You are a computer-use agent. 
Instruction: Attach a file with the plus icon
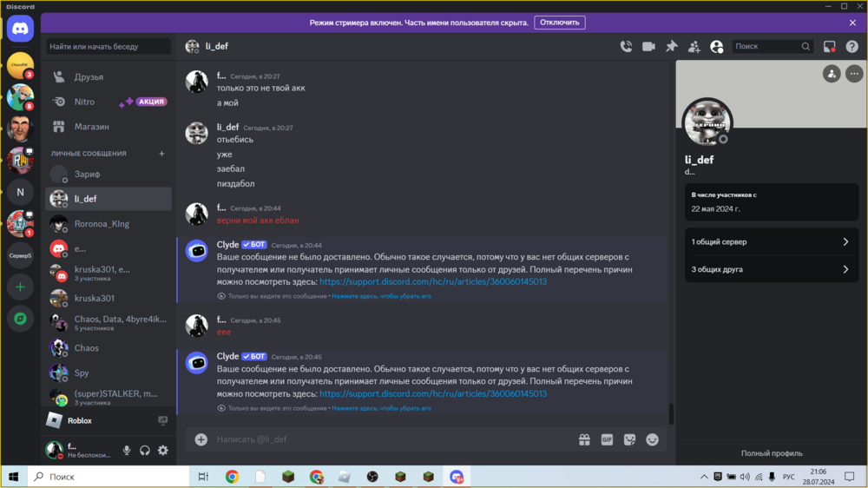[201, 440]
